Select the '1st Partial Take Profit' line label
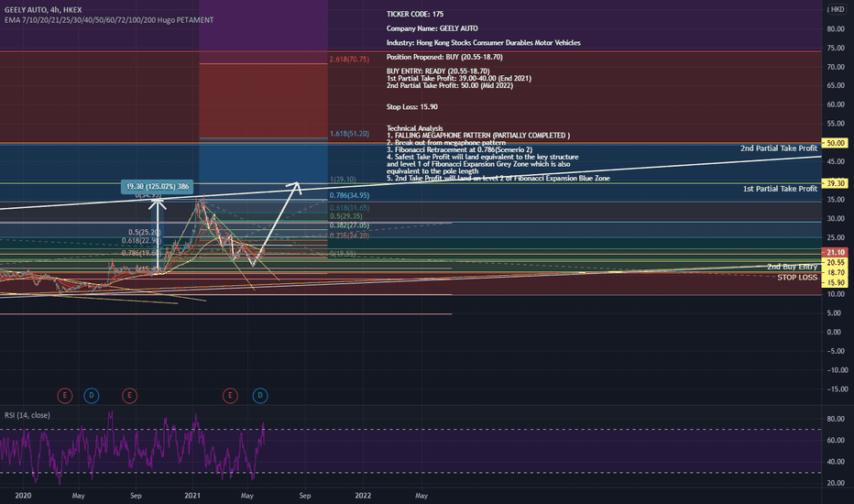The width and height of the screenshot is (854, 504). 780,189
